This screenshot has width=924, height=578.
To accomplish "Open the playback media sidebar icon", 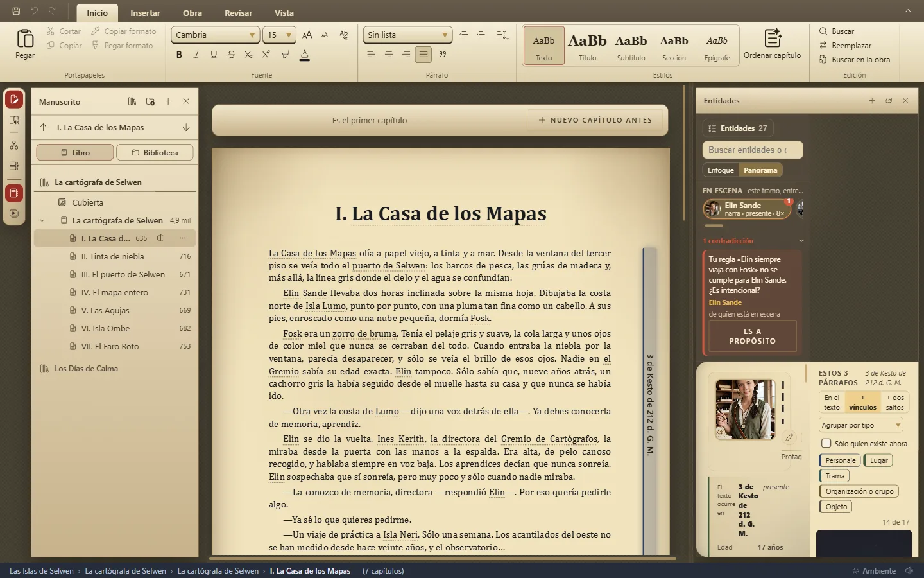I will (x=14, y=213).
